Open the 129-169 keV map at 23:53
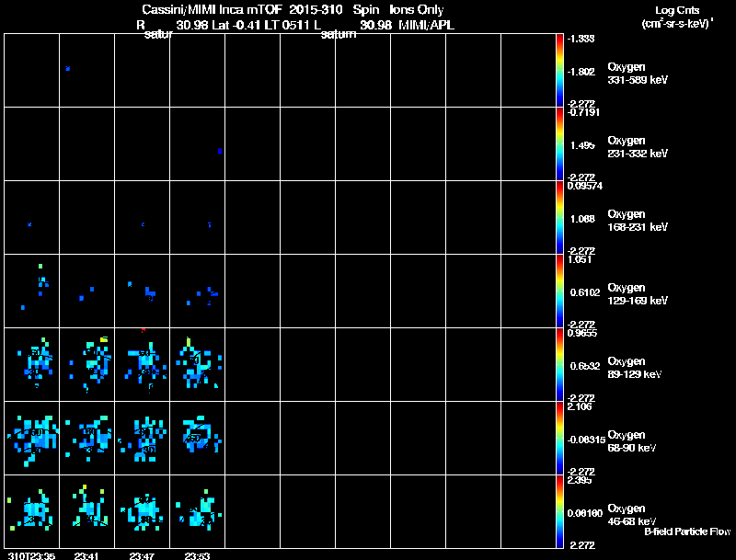The image size is (736, 560). pyautogui.click(x=197, y=291)
